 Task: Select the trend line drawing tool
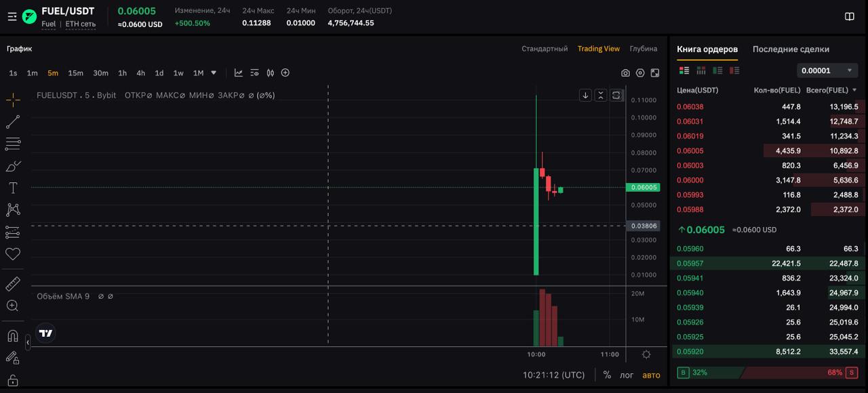tap(13, 122)
